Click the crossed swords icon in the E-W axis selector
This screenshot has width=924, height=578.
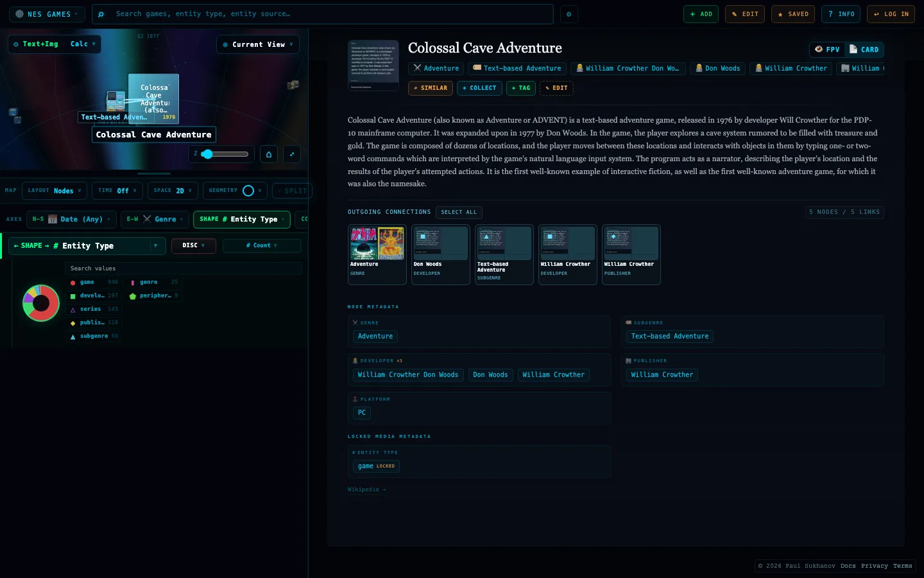(x=147, y=219)
